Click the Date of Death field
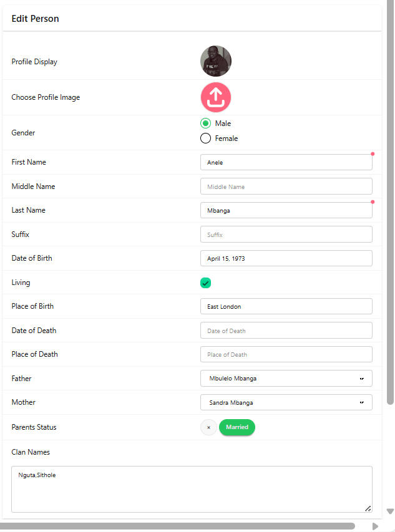The width and height of the screenshot is (395, 532). (x=286, y=331)
